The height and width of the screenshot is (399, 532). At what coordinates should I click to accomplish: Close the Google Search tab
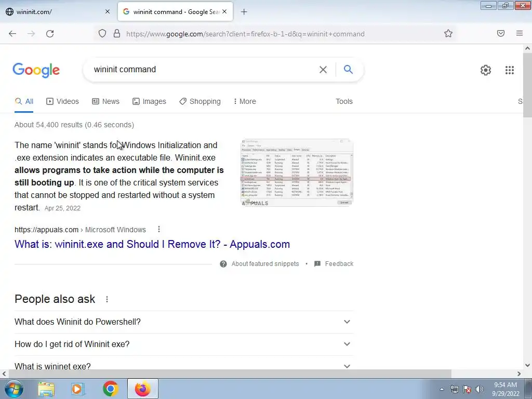[224, 11]
